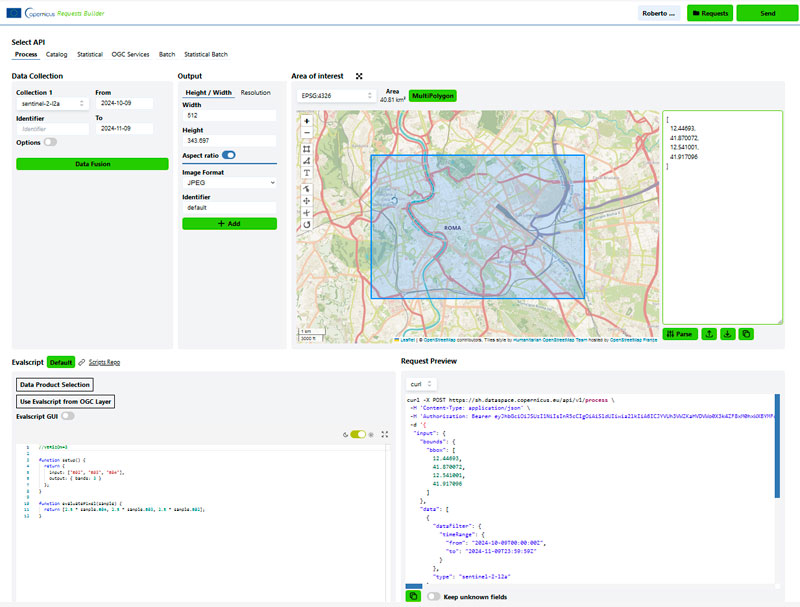Click the upload geometry file icon button
This screenshot has height=607, width=800.
coord(709,334)
